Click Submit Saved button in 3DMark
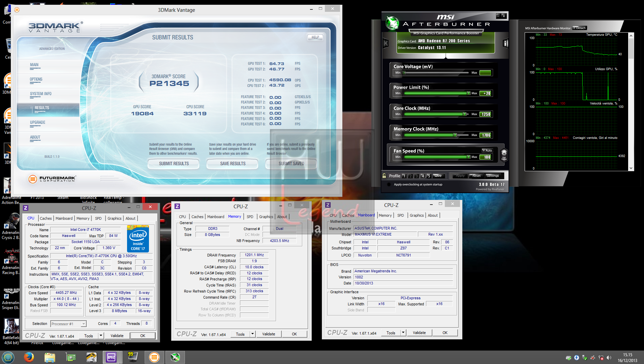 click(292, 164)
